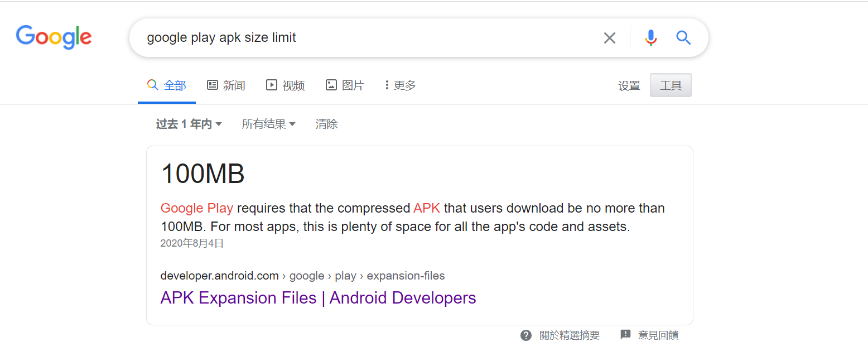Viewport: 868px width, 356px height.
Task: Clear the search box with the X icon
Action: click(610, 38)
